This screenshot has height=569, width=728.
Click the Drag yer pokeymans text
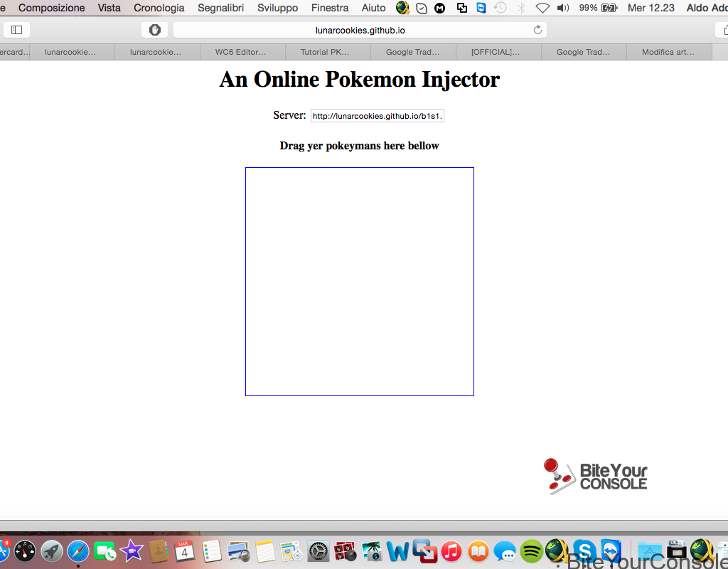tap(359, 146)
